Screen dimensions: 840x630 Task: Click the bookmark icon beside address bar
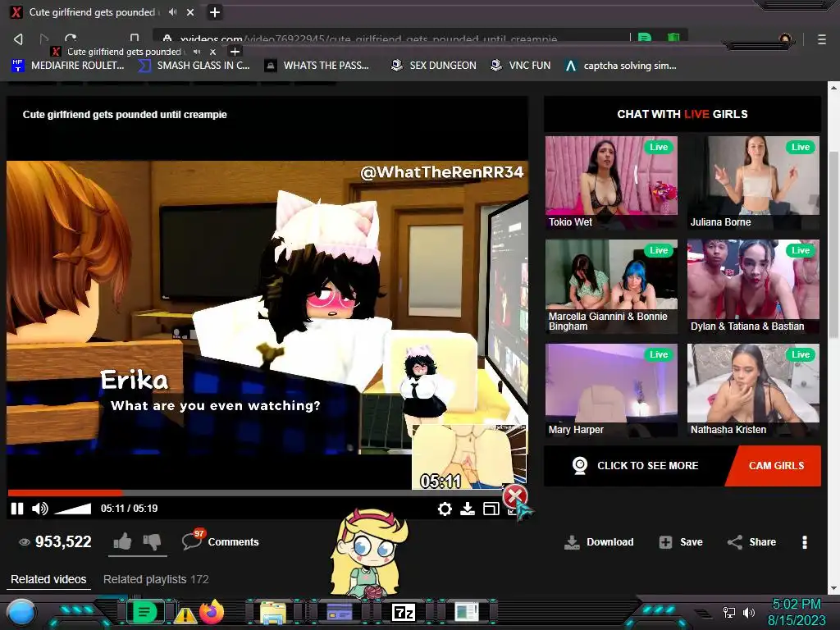135,38
